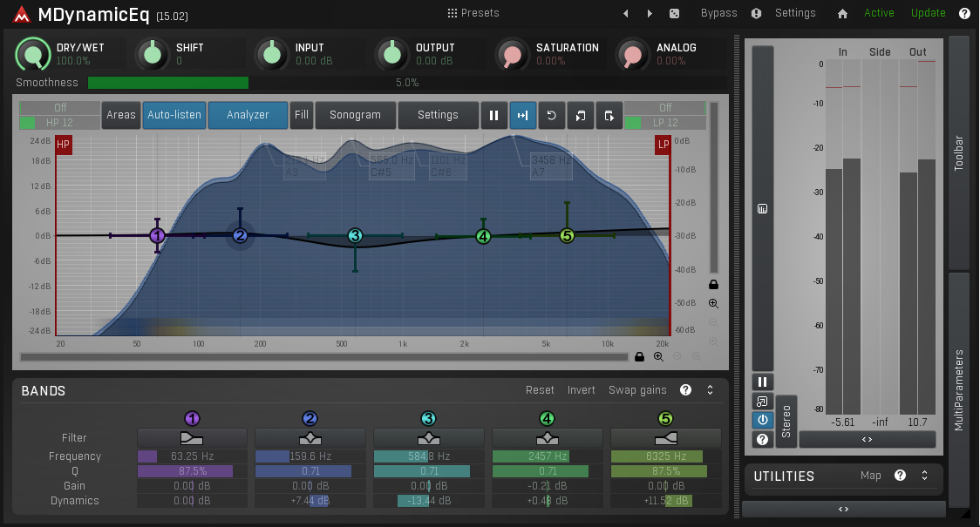Open band 4 filter type selector

pos(547,437)
